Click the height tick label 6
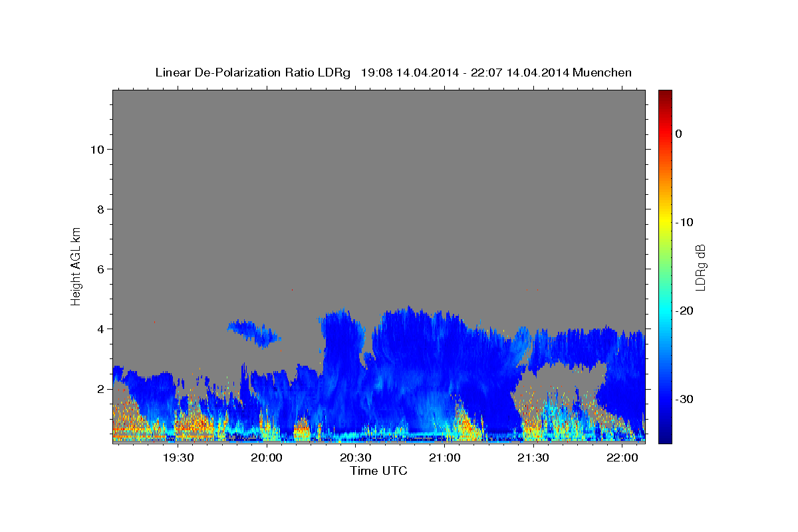Image resolution: width=798 pixels, height=532 pixels. [101, 269]
